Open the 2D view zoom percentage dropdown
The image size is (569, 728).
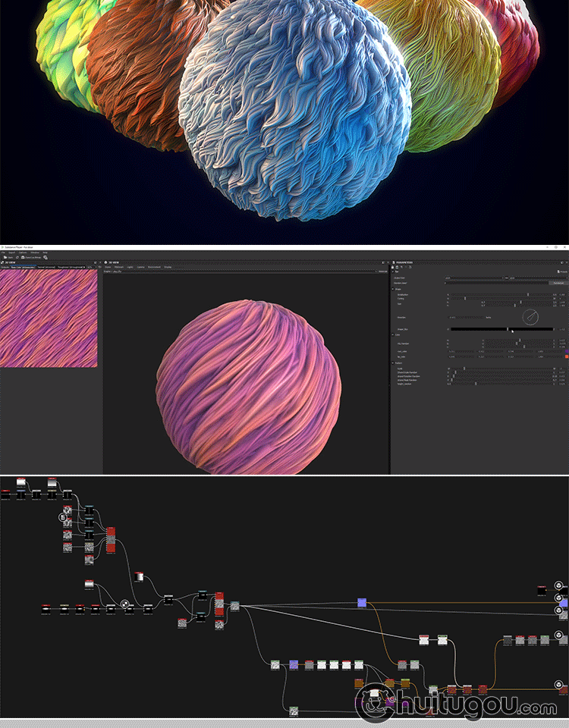pyautogui.click(x=91, y=267)
